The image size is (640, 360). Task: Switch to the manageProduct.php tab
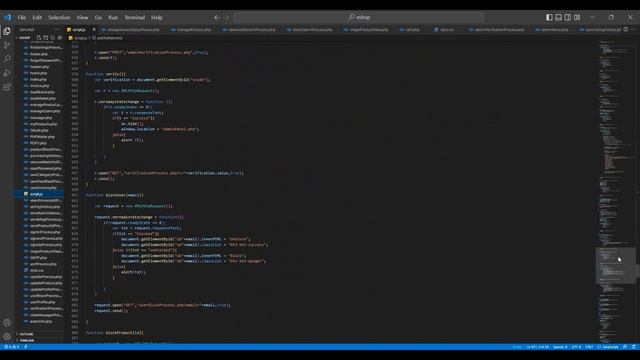point(191,30)
